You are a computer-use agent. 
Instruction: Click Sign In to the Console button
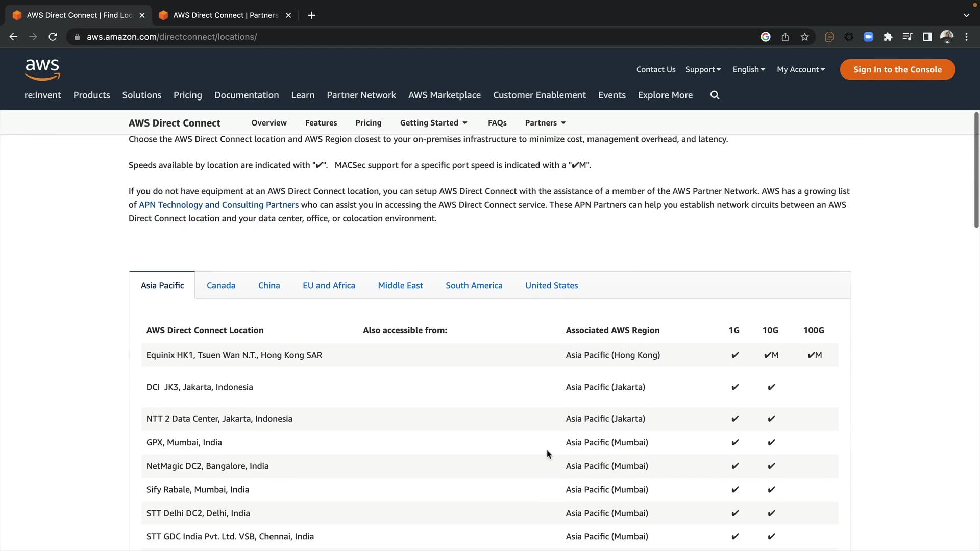click(x=897, y=69)
